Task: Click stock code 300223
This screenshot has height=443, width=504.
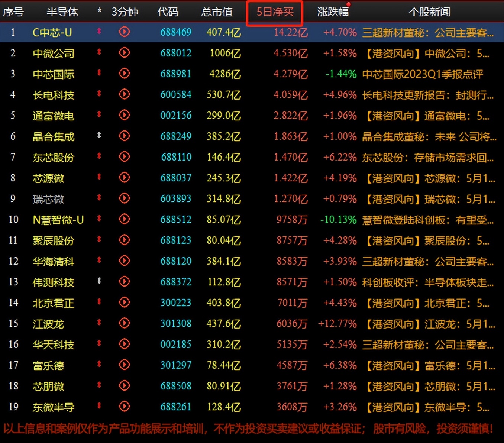Action: coord(176,303)
